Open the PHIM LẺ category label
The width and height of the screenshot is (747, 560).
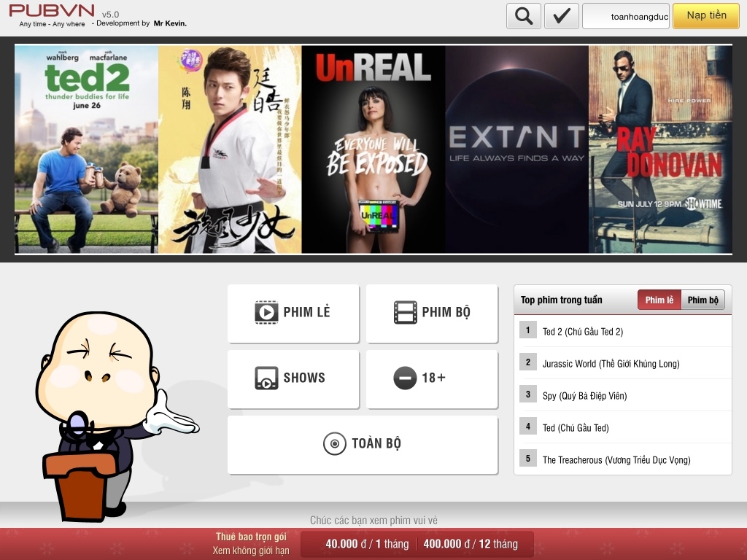[x=307, y=312]
